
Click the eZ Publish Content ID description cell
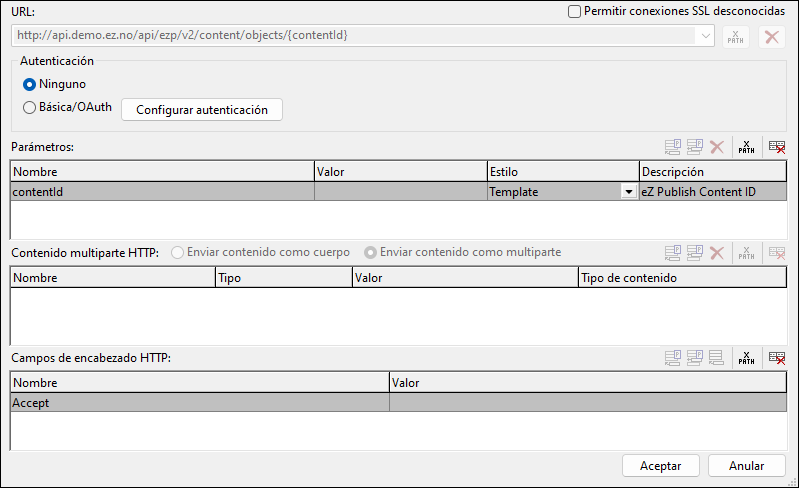pos(712,192)
